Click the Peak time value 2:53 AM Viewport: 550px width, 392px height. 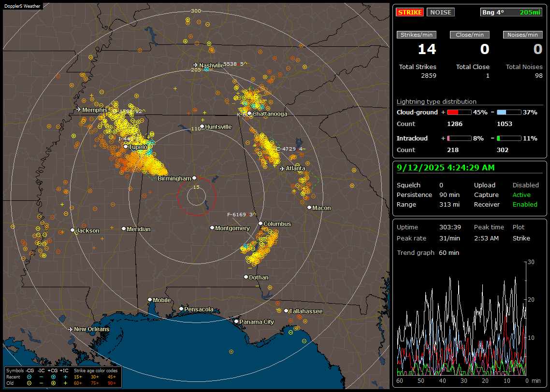click(486, 238)
